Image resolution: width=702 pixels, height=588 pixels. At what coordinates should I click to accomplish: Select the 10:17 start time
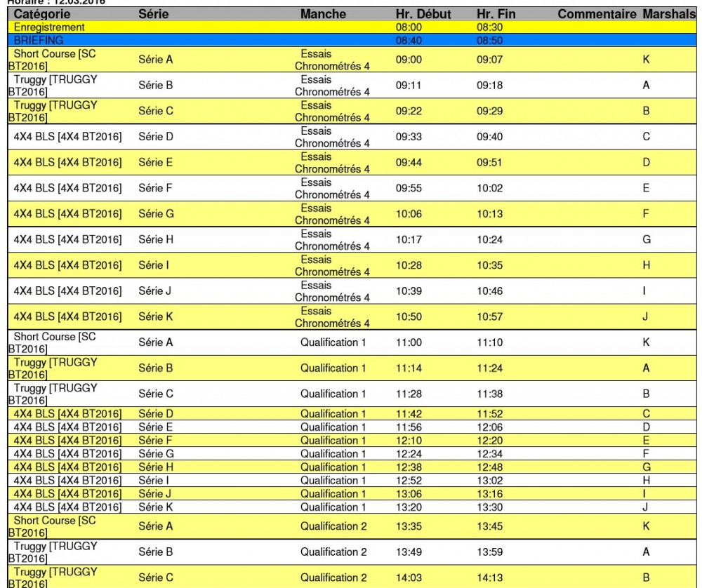pos(409,239)
